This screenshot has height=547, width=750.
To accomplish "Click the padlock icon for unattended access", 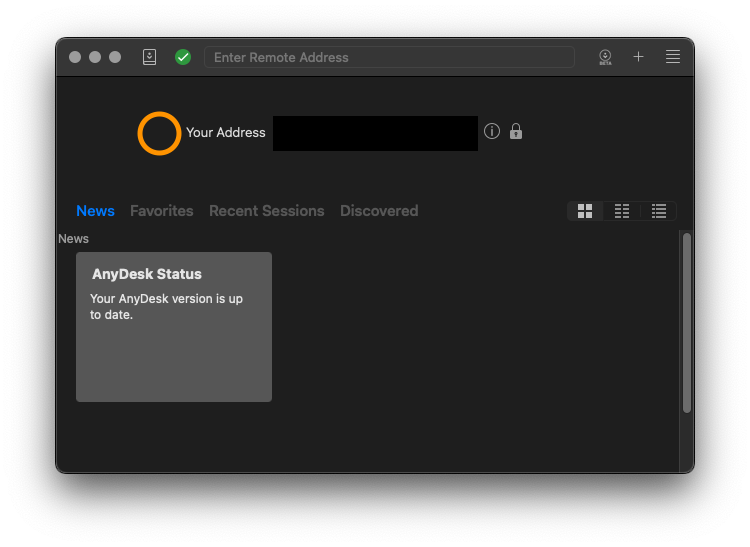I will pos(516,131).
